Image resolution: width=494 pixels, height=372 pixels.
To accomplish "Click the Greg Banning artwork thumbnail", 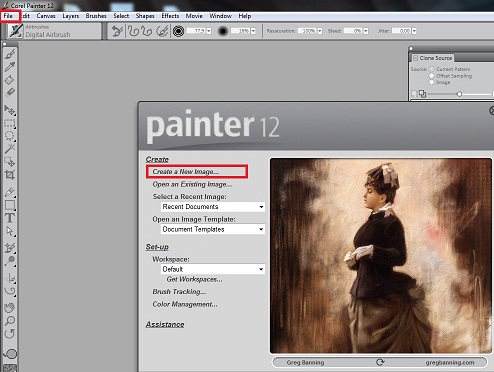I will (381, 256).
